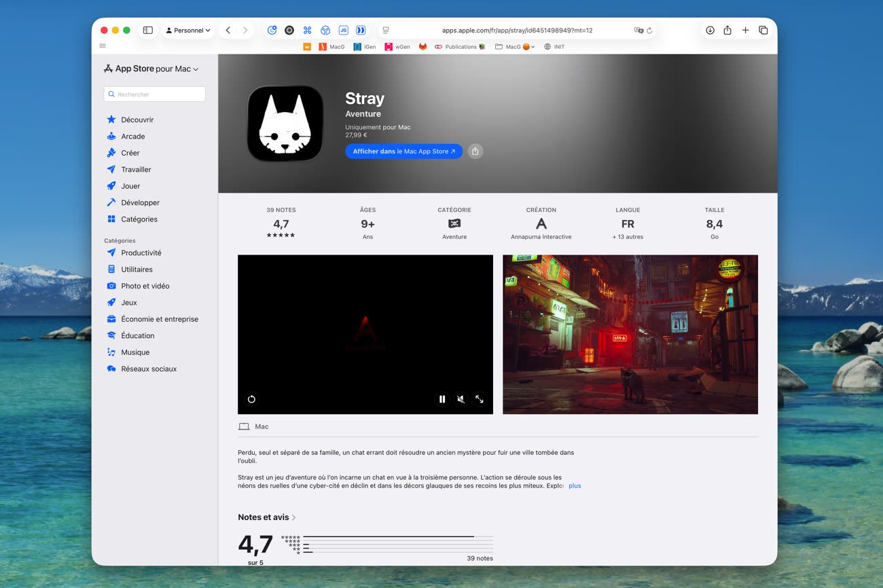Viewport: 883px width, 588px height.
Task: Open the Personnel profile dropdown
Action: pos(188,31)
